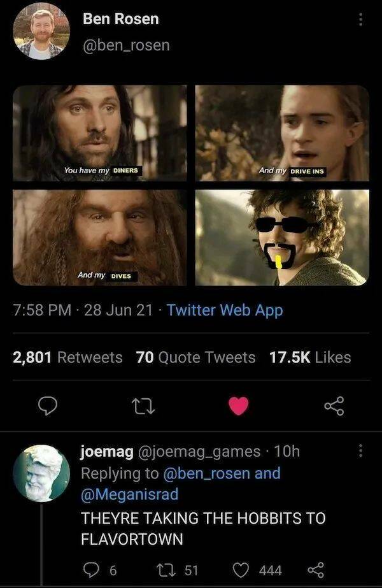The image size is (382, 588).
Task: View the 70 Quote Tweets
Action: (196, 357)
